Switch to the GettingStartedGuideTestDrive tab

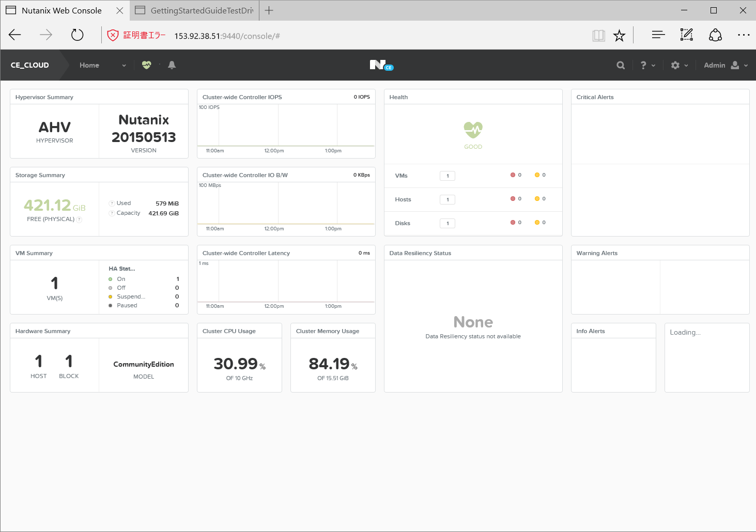click(x=194, y=10)
